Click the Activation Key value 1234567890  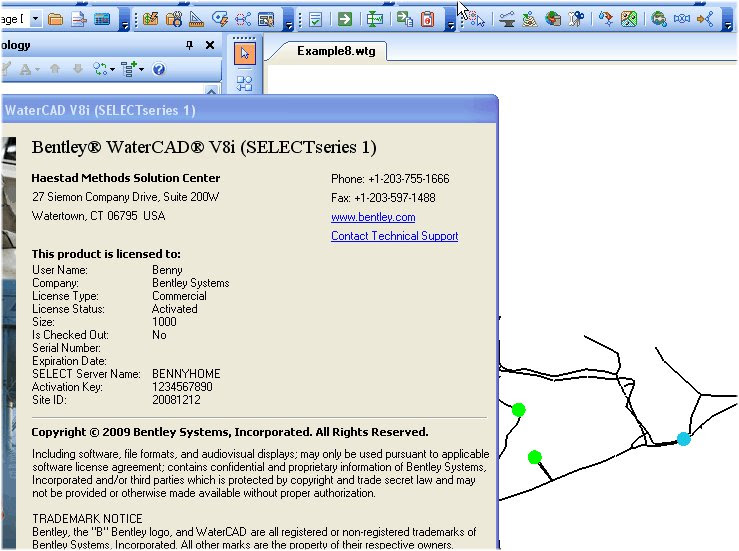click(182, 387)
